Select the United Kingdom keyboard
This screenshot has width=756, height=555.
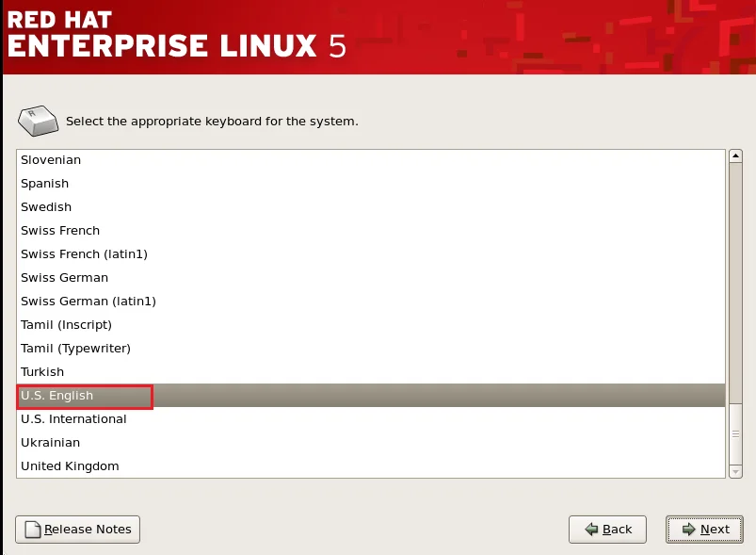70,466
